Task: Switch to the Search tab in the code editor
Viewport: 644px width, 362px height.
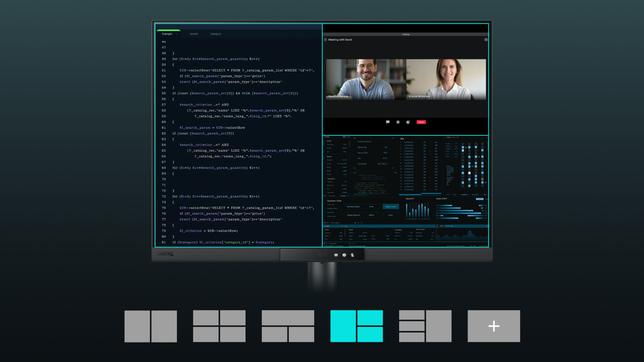Action: 194,34
